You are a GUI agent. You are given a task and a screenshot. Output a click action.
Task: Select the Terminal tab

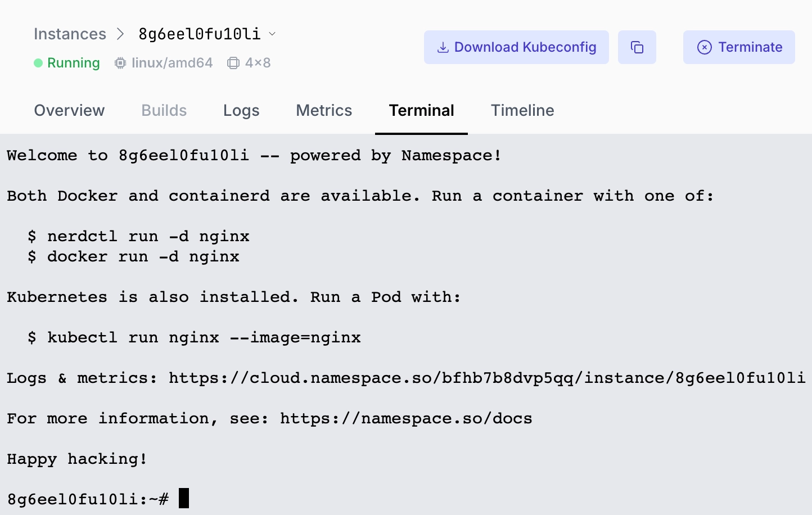(x=421, y=110)
